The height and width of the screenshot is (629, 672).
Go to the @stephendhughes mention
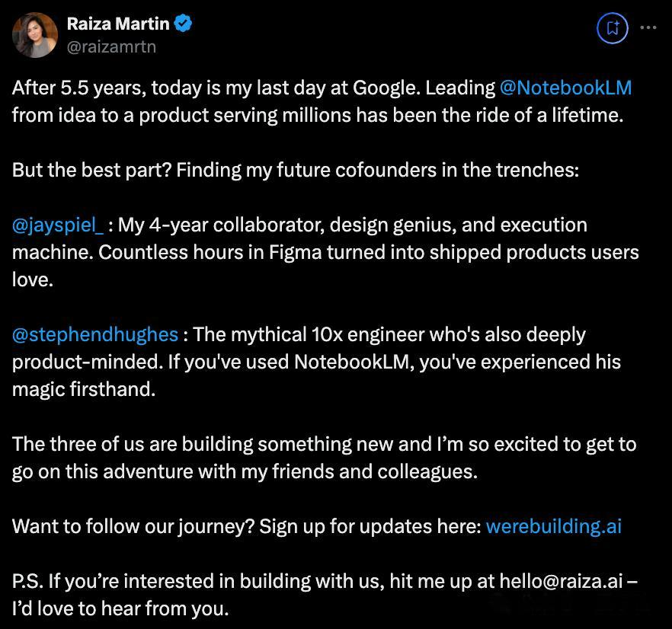coord(95,334)
